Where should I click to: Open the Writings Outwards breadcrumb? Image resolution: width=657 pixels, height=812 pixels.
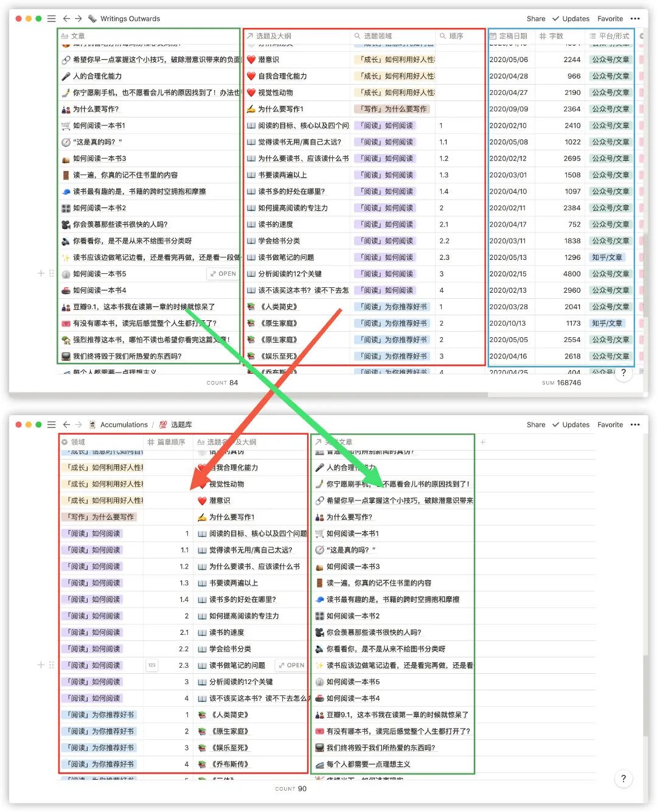coord(124,19)
